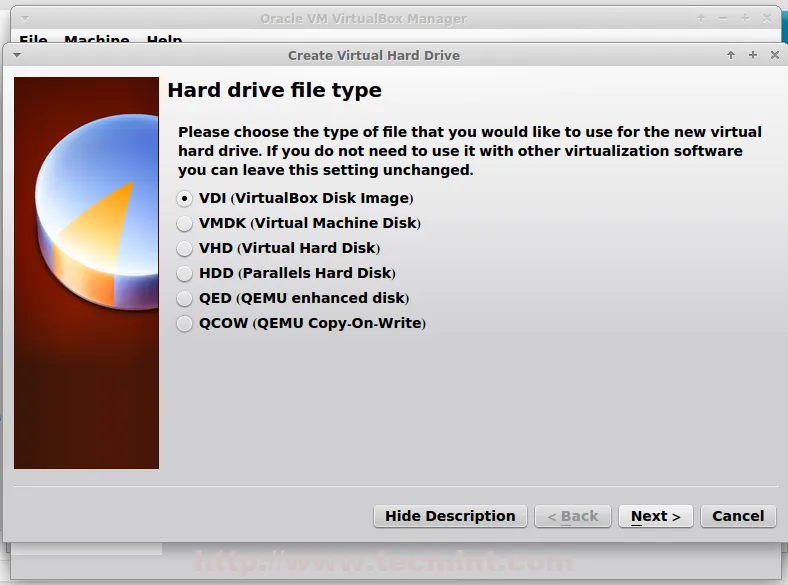Choose VMDK Virtual Machine Disk type

(x=185, y=223)
